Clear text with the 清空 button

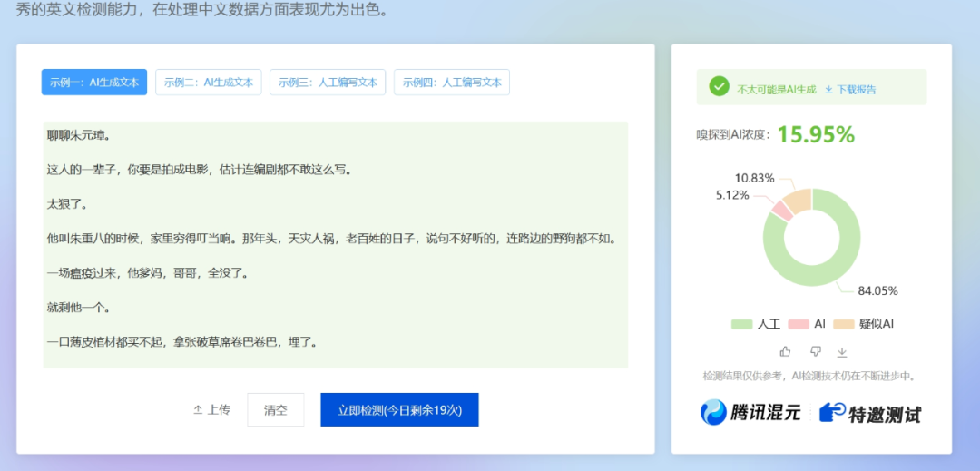[x=276, y=410]
